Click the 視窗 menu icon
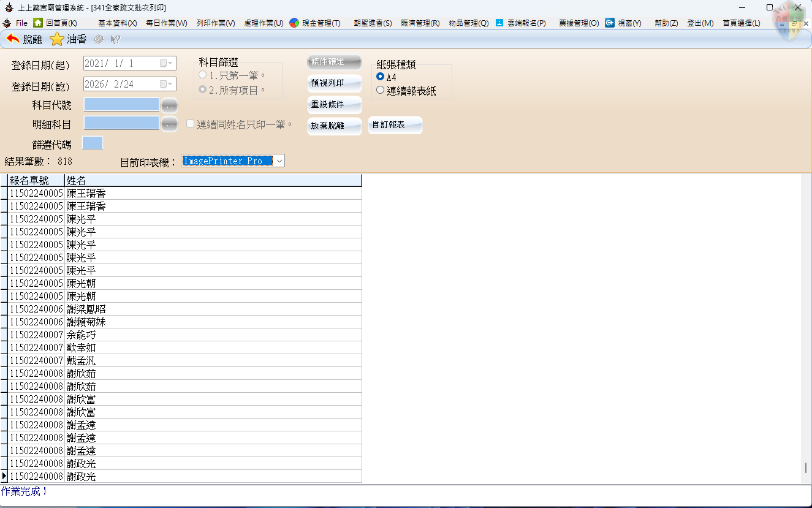The image size is (812, 508). pos(610,23)
